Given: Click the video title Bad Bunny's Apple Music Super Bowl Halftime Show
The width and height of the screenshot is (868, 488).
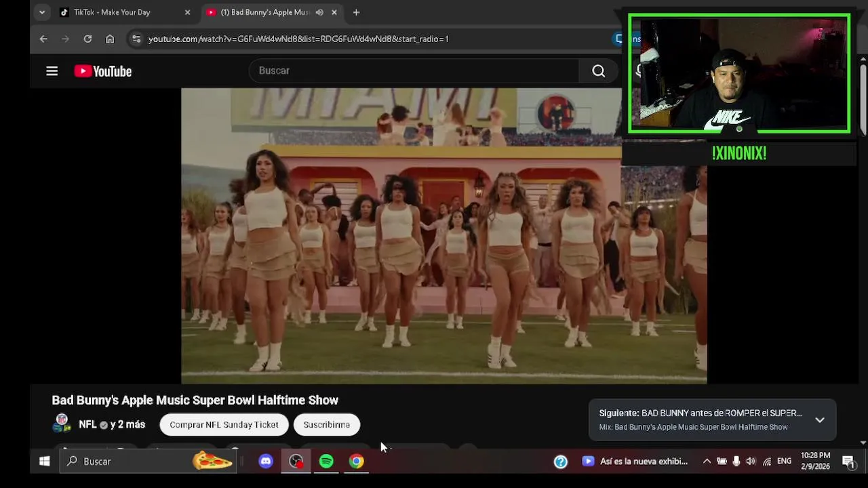Looking at the screenshot, I should click(x=195, y=400).
